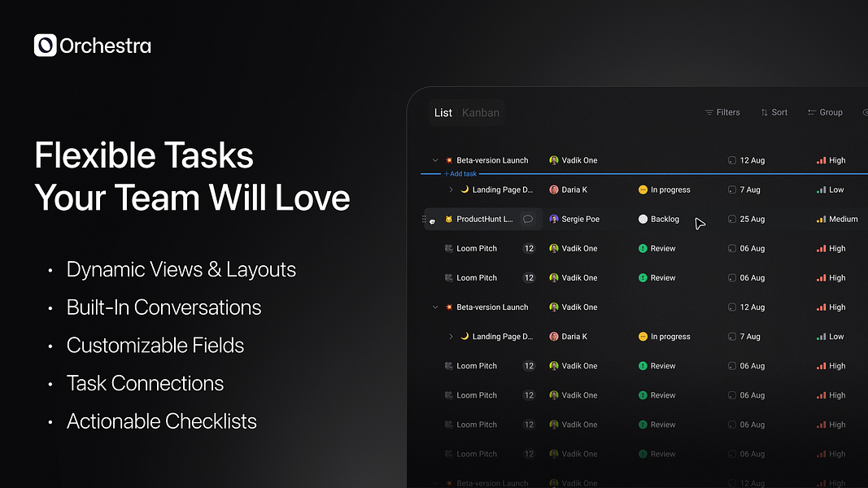Click the Medium priority bars icon
This screenshot has width=868, height=488.
click(821, 219)
